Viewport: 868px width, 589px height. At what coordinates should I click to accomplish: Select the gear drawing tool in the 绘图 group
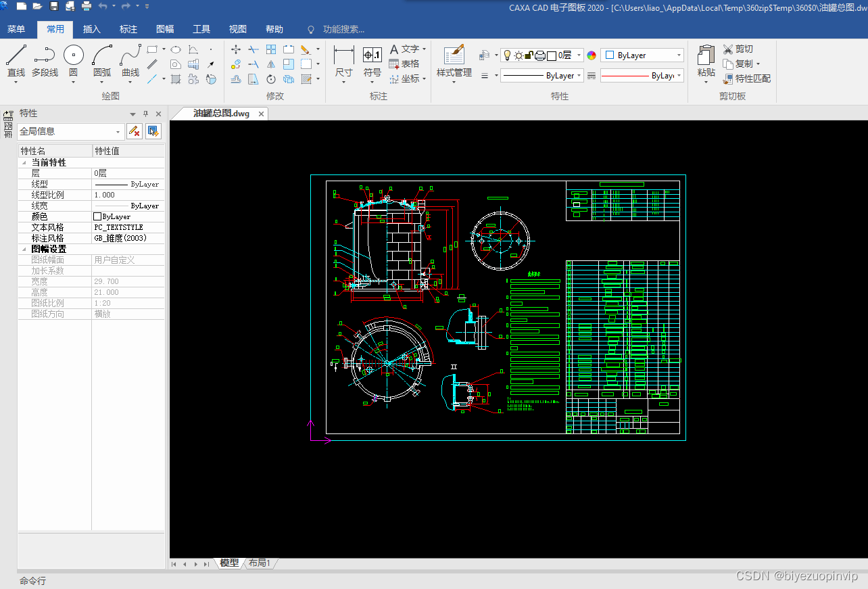(193, 79)
